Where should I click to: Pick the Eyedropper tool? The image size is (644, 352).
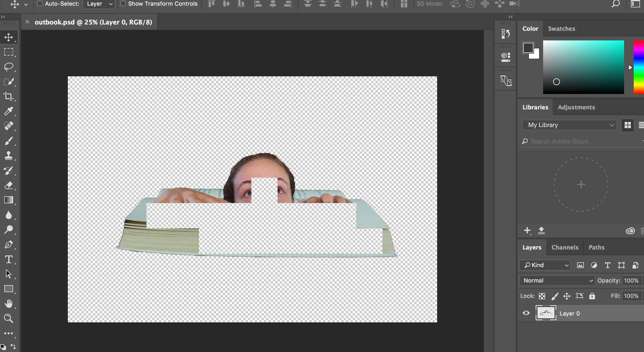[x=9, y=111]
